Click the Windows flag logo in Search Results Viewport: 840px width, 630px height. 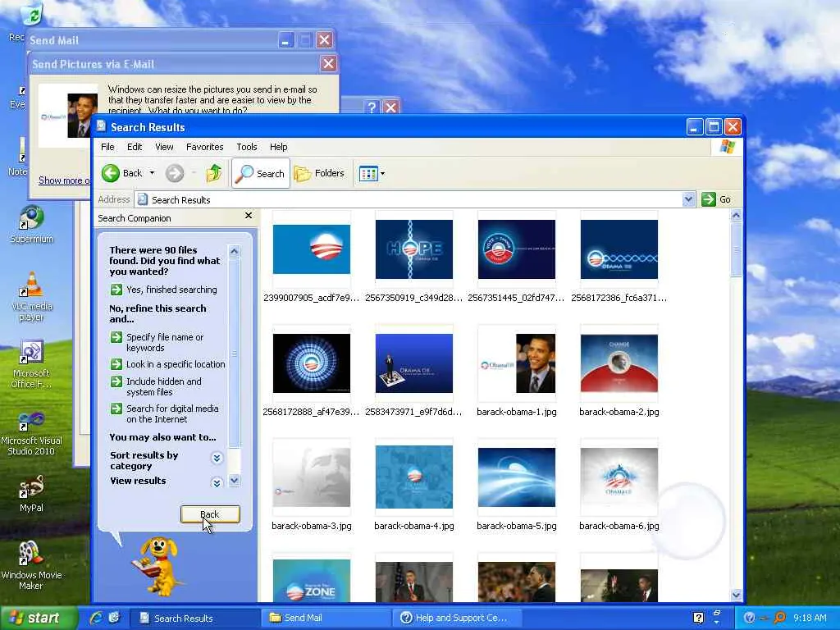(x=728, y=147)
